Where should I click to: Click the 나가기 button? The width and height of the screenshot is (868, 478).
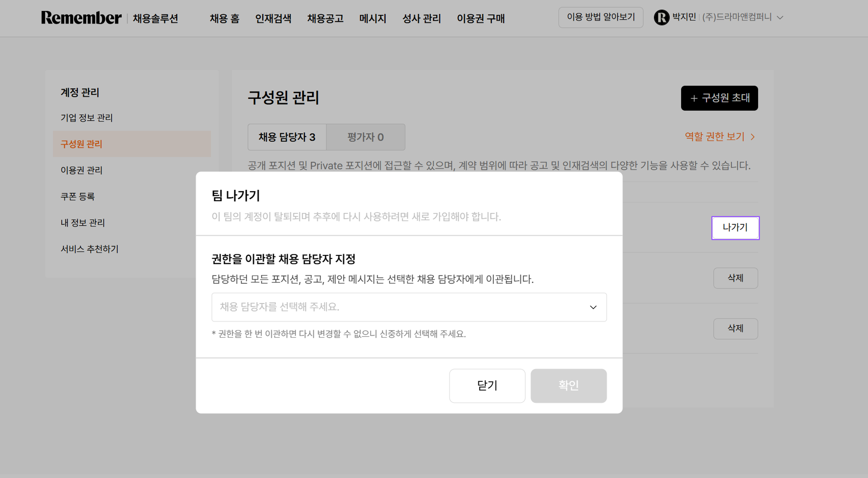[736, 228]
